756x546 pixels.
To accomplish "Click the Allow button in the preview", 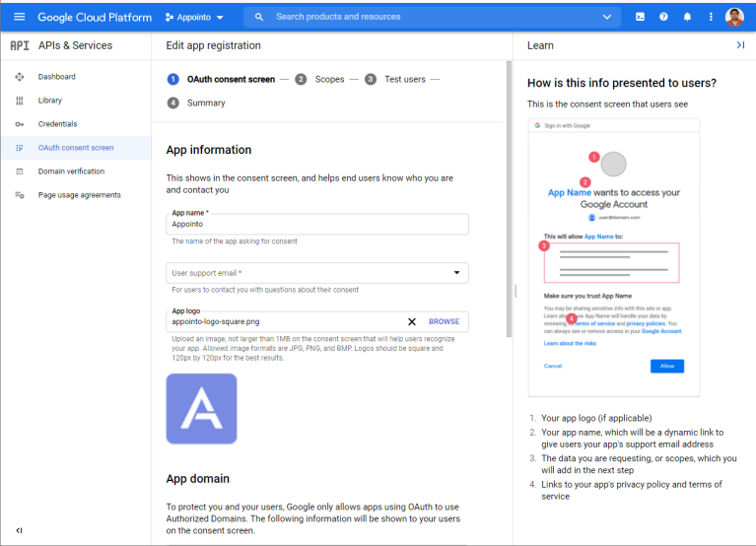I will pyautogui.click(x=667, y=366).
